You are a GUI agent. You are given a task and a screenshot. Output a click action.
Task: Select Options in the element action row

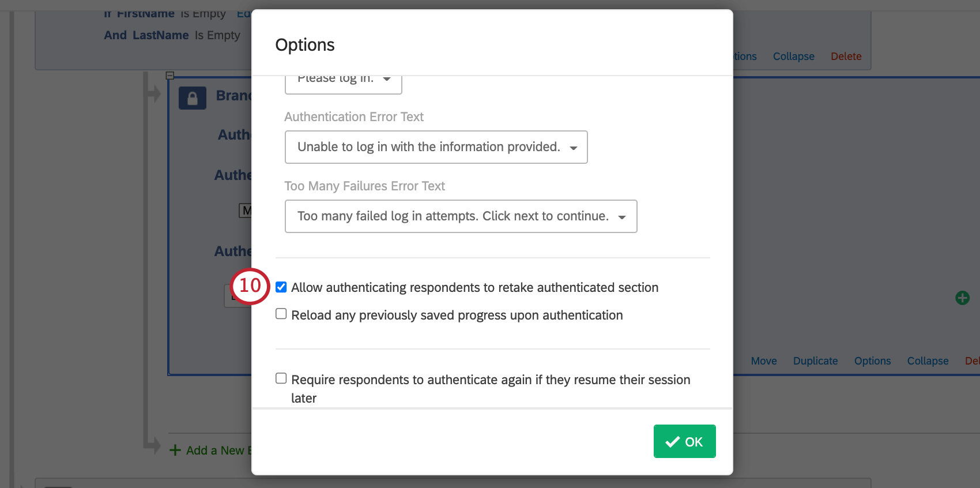pyautogui.click(x=872, y=361)
